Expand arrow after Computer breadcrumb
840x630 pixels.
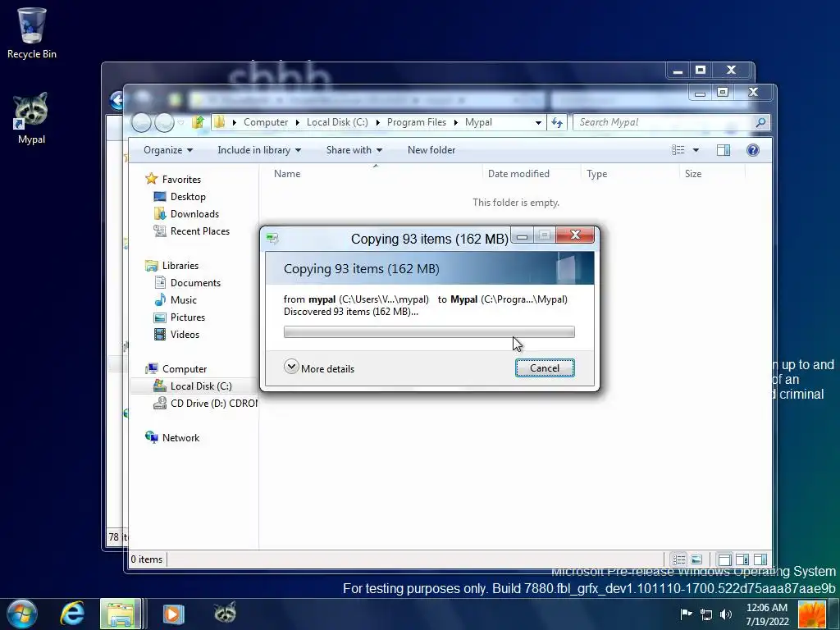tap(297, 122)
